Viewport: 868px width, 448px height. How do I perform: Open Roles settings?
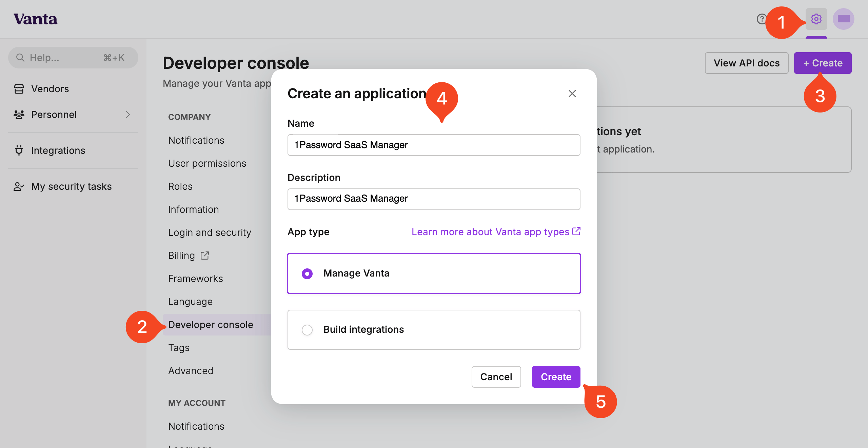[x=180, y=186]
